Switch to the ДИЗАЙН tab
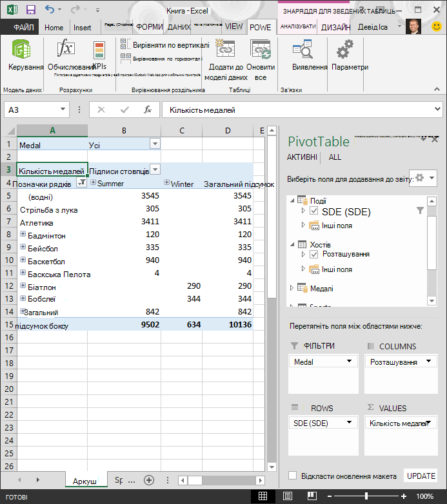This screenshot has width=447, height=504. [x=335, y=27]
